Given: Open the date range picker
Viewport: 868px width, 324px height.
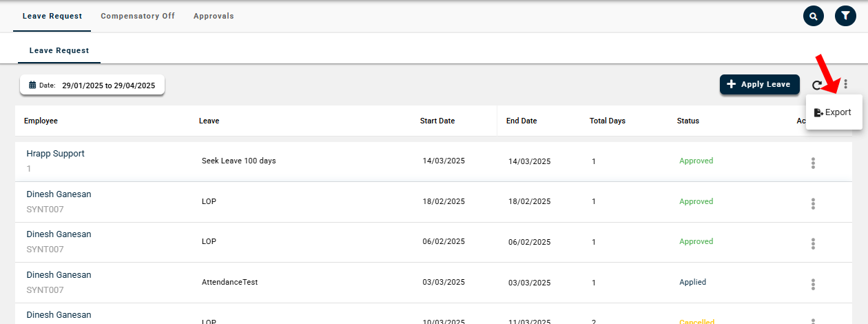Looking at the screenshot, I should point(92,85).
